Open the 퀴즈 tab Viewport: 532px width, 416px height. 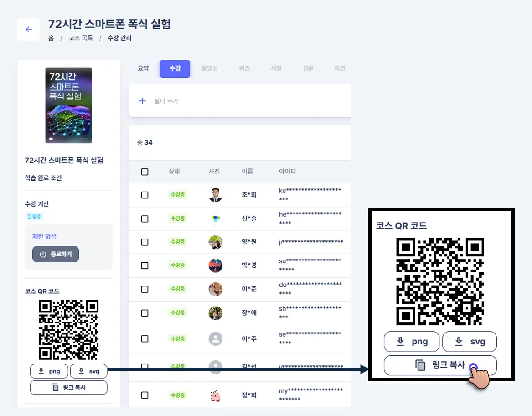pyautogui.click(x=244, y=68)
